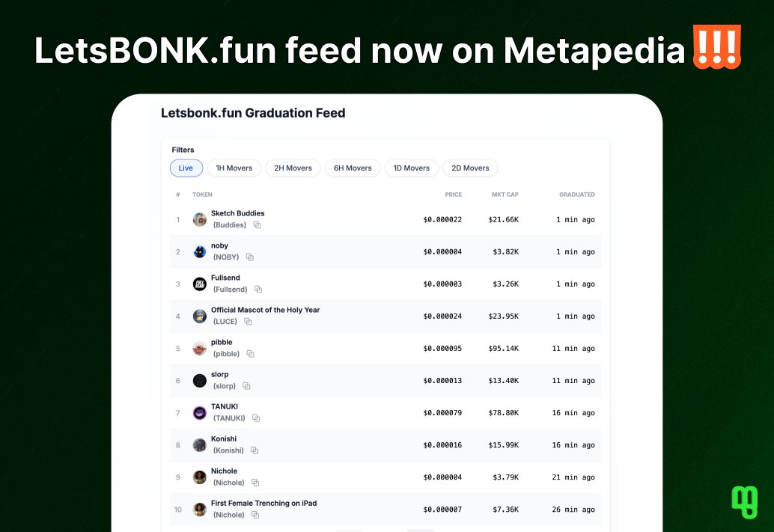The image size is (774, 532).
Task: Copy the Konishi token address
Action: point(253,450)
